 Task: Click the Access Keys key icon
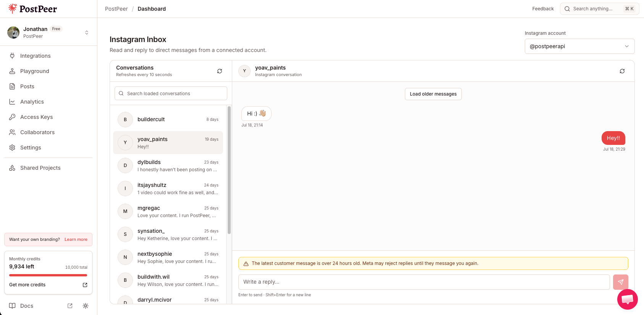point(12,117)
